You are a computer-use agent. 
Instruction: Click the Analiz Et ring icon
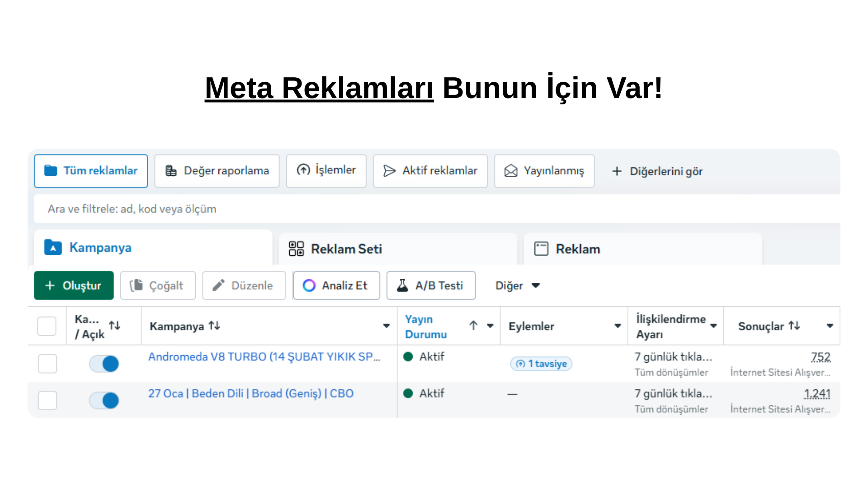(x=309, y=285)
